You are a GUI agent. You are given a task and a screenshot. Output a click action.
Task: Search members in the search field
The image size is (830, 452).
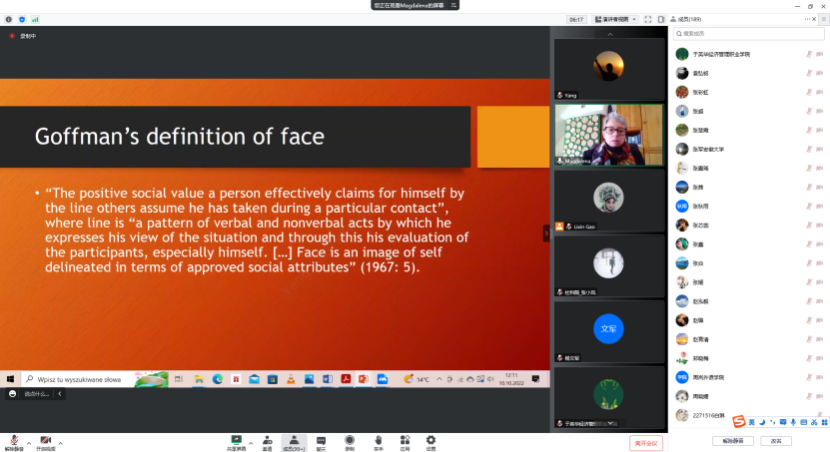[x=748, y=34]
